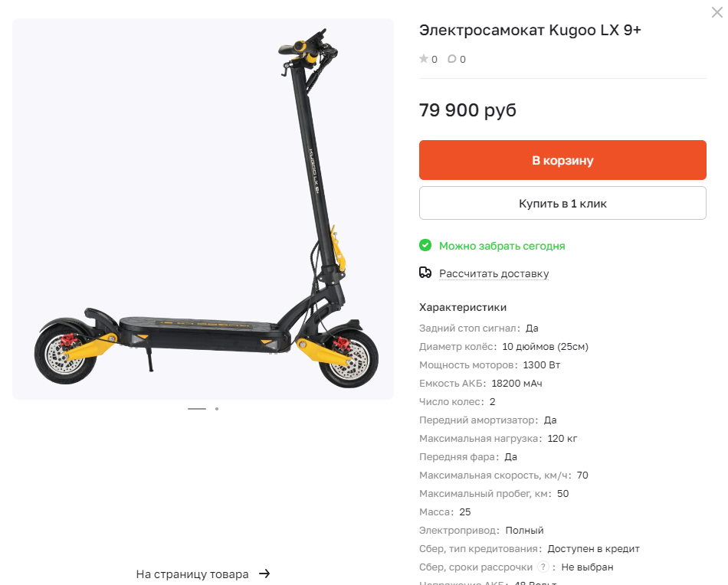This screenshot has width=728, height=585.
Task: Click the green availability checkmark icon
Action: click(425, 246)
